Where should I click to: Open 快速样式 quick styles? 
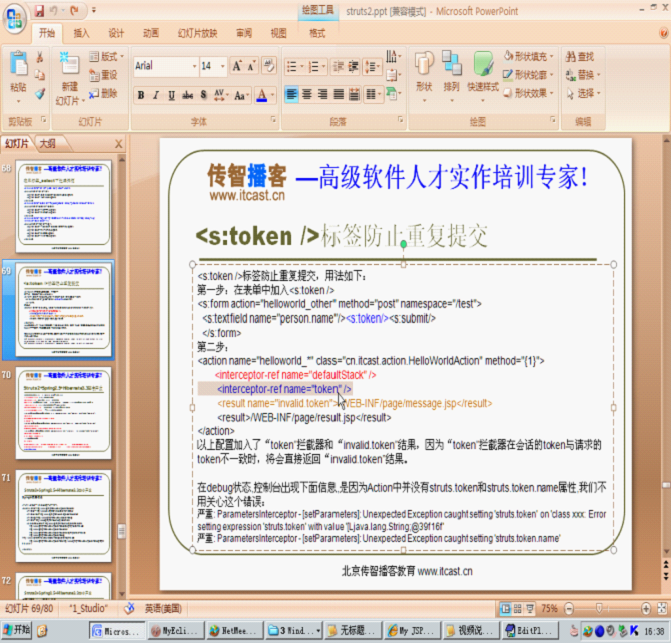483,76
